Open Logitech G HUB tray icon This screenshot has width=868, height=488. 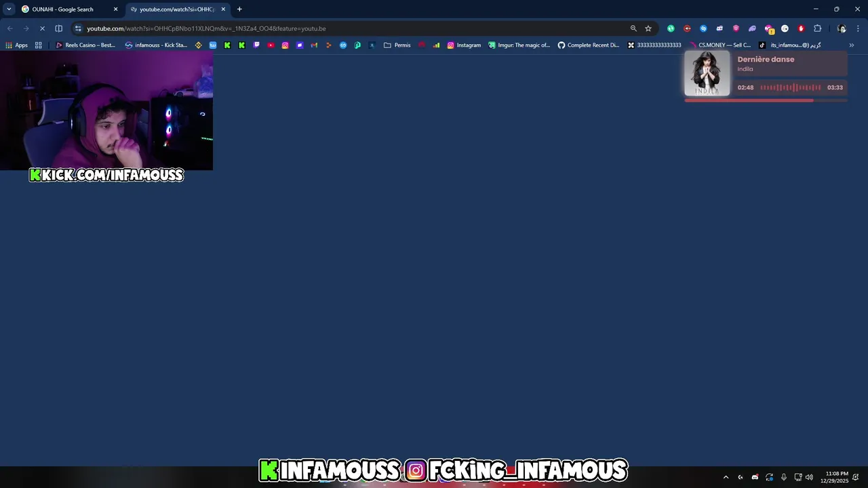coord(741,477)
